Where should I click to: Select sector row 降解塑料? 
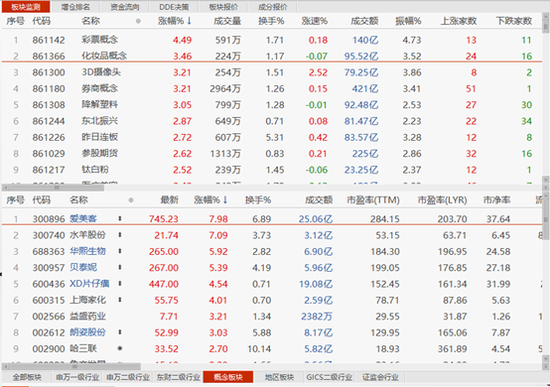coord(272,105)
